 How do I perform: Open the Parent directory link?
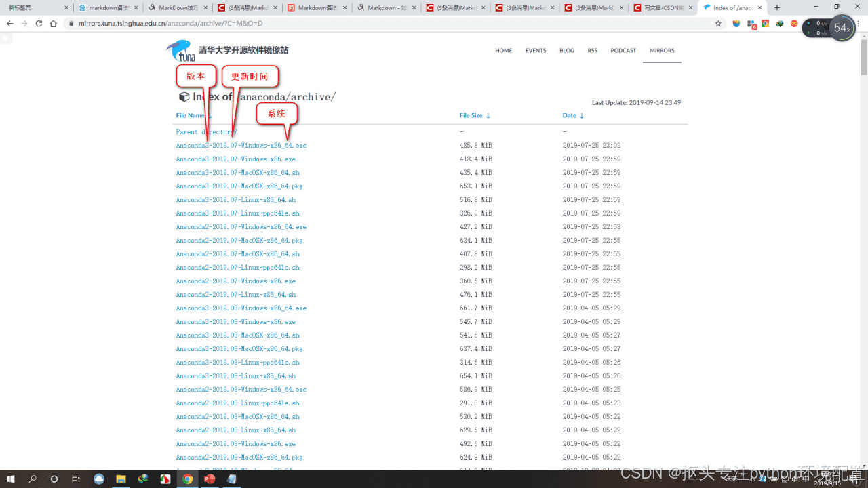coord(206,132)
